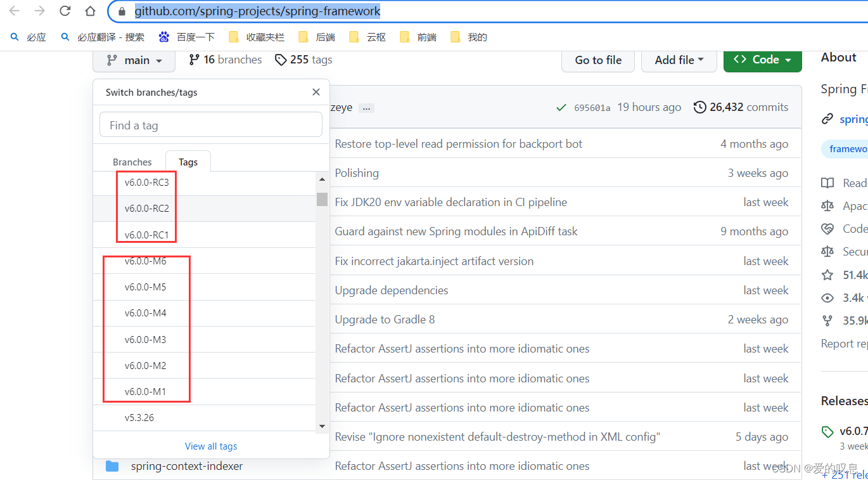Open commit hash 695601a
868x480 pixels.
(592, 108)
